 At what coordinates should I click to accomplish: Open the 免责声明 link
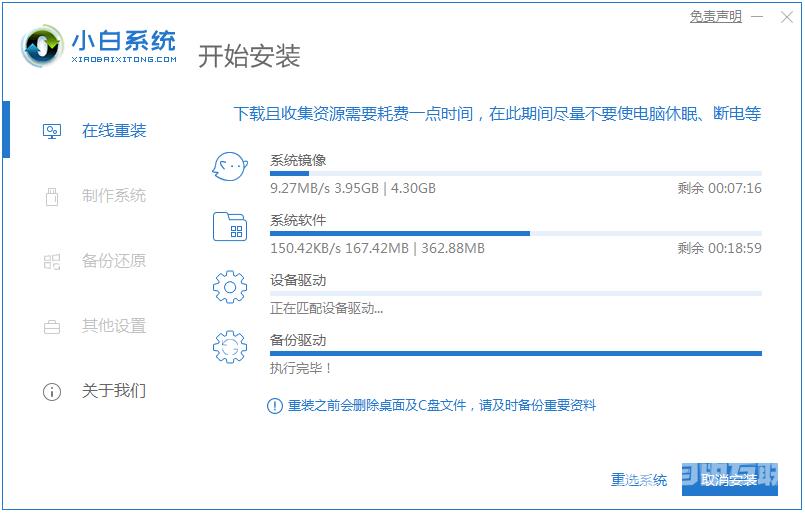(716, 17)
